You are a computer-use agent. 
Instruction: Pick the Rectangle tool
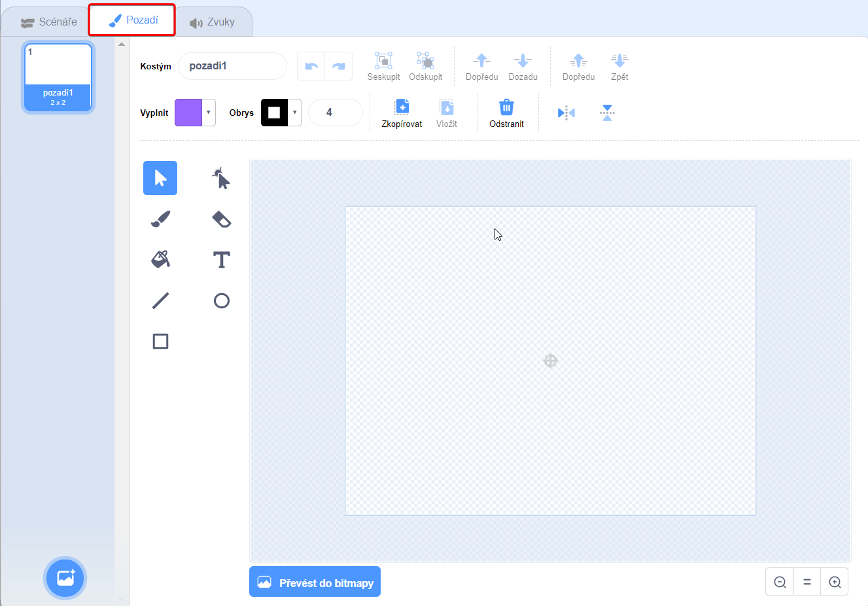coord(160,341)
